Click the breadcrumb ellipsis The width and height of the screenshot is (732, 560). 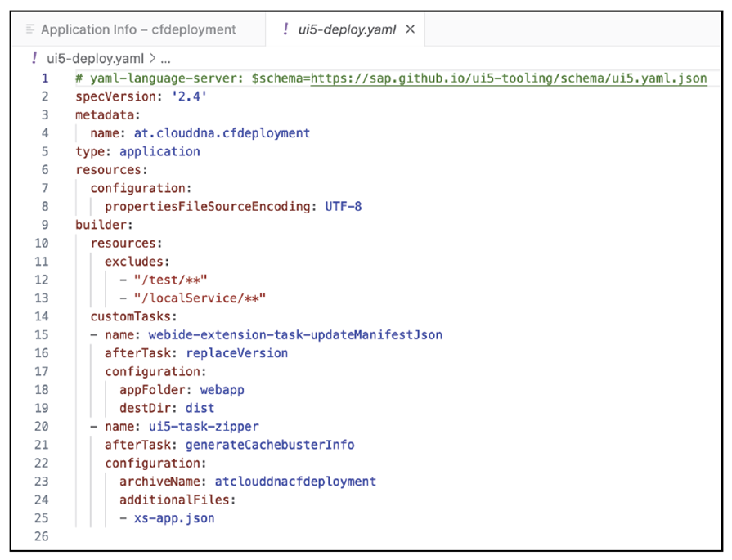click(165, 59)
